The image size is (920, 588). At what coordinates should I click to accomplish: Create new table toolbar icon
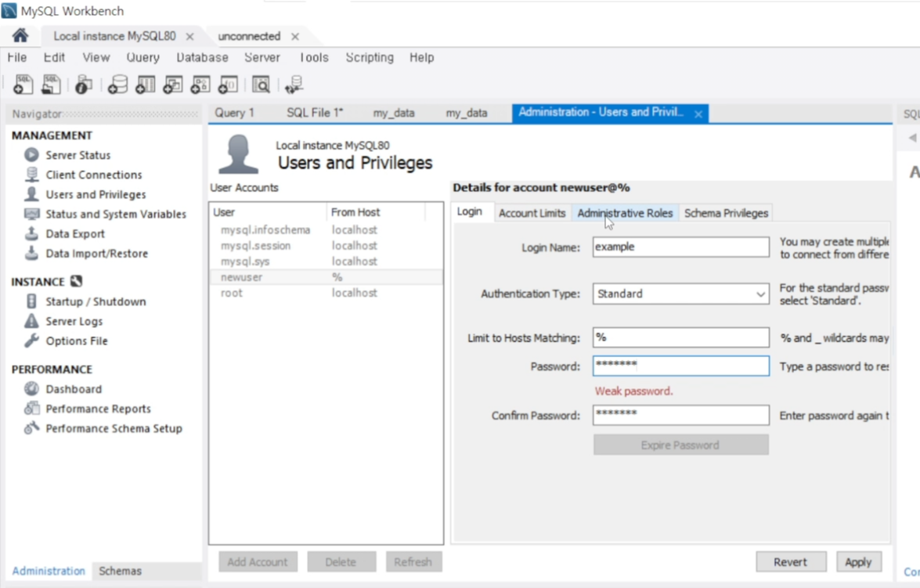[145, 85]
